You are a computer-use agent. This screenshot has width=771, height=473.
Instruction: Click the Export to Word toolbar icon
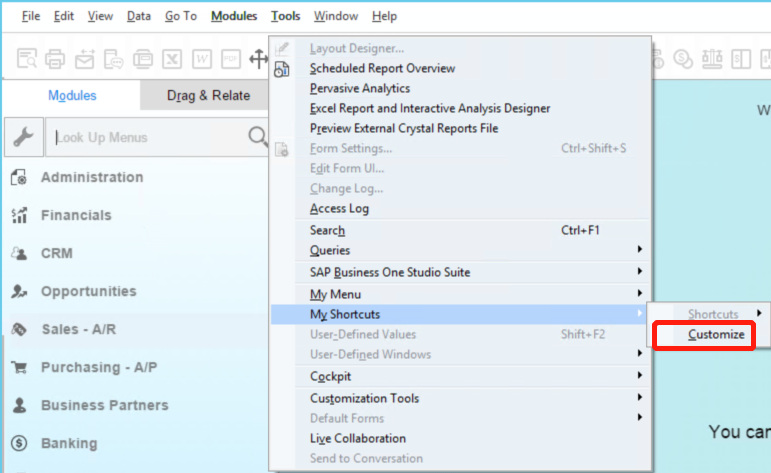point(201,59)
